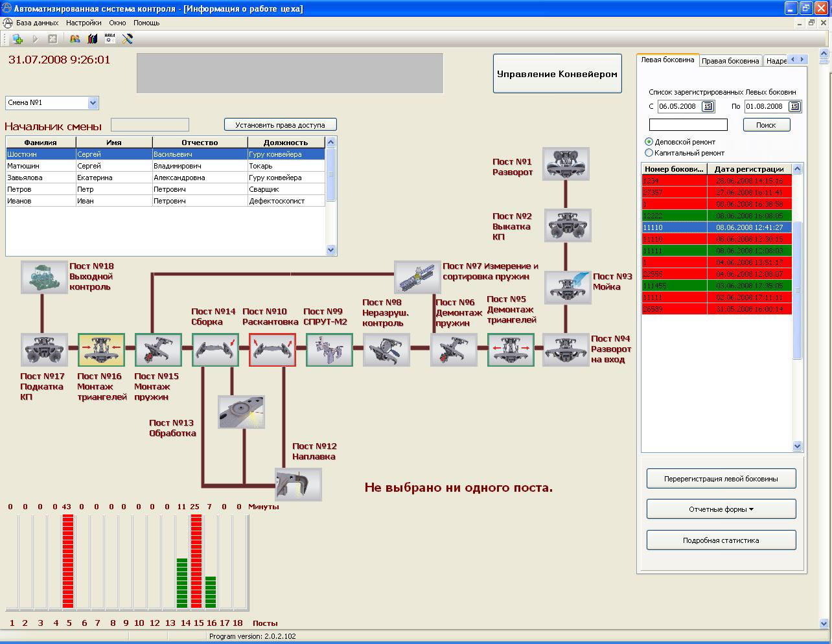Select the Капитальный ремонт radio button
The height and width of the screenshot is (644, 832).
point(649,153)
